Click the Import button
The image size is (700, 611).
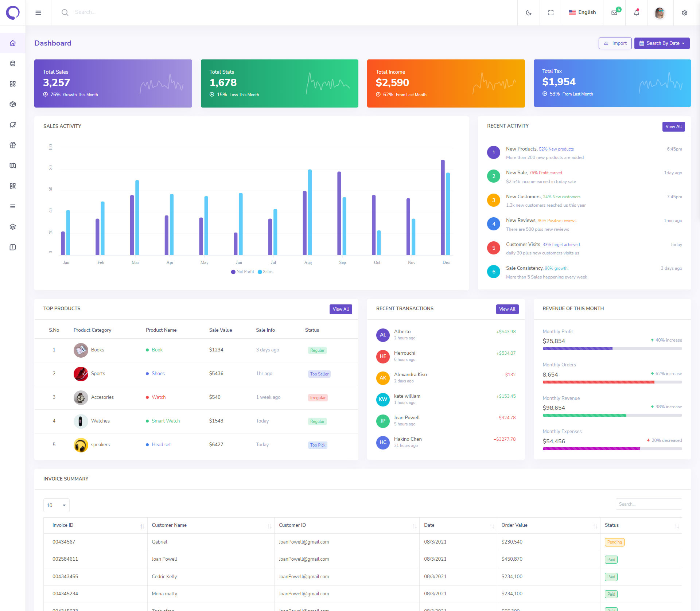(x=615, y=43)
